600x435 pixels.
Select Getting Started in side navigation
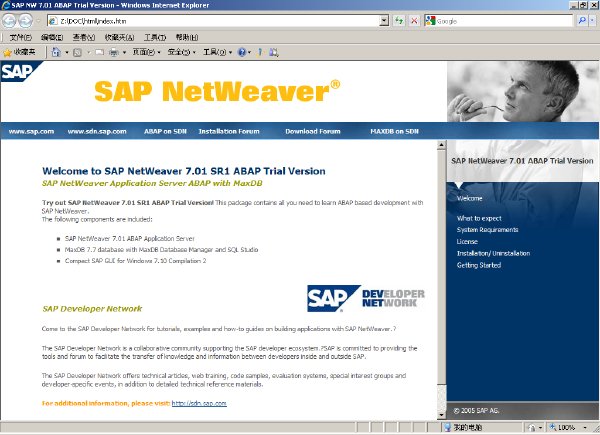(x=479, y=265)
